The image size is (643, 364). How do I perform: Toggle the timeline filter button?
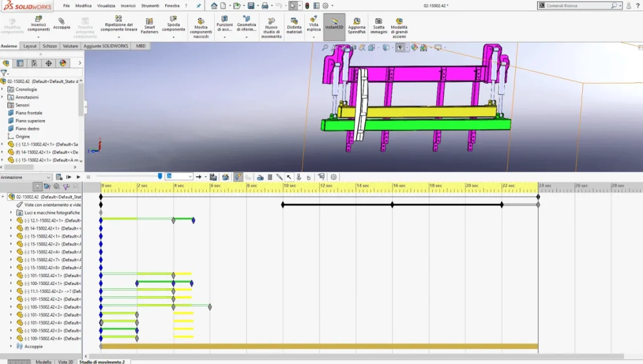(x=38, y=187)
